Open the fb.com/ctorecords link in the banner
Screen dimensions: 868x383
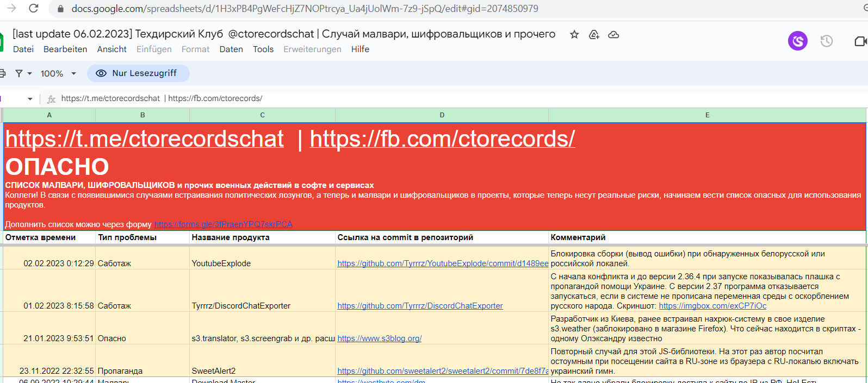pos(442,139)
